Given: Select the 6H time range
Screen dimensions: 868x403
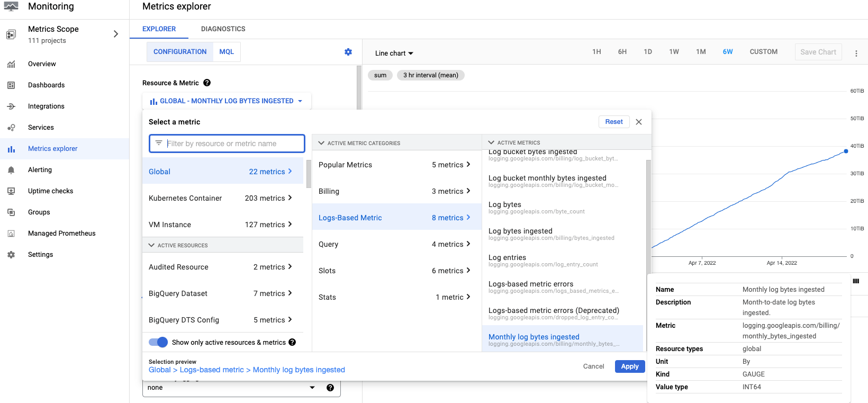Looking at the screenshot, I should click(x=622, y=52).
